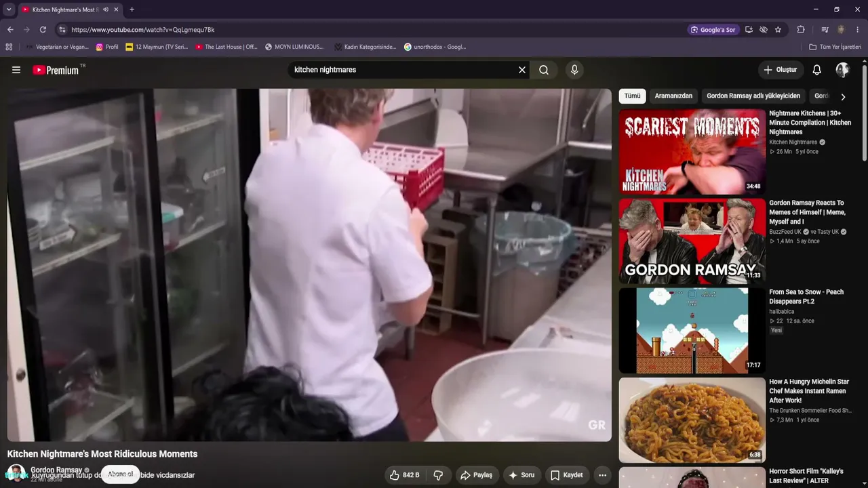Open Scariest Moments video thumbnail

point(692,152)
